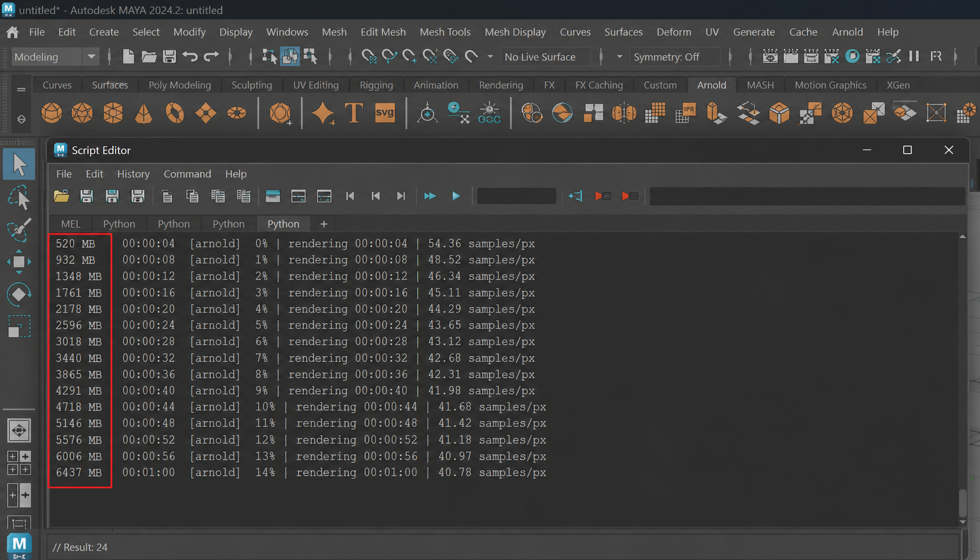Click the search field in Script Editor toolbar
Screen dimensions: 980x560
[x=517, y=196]
